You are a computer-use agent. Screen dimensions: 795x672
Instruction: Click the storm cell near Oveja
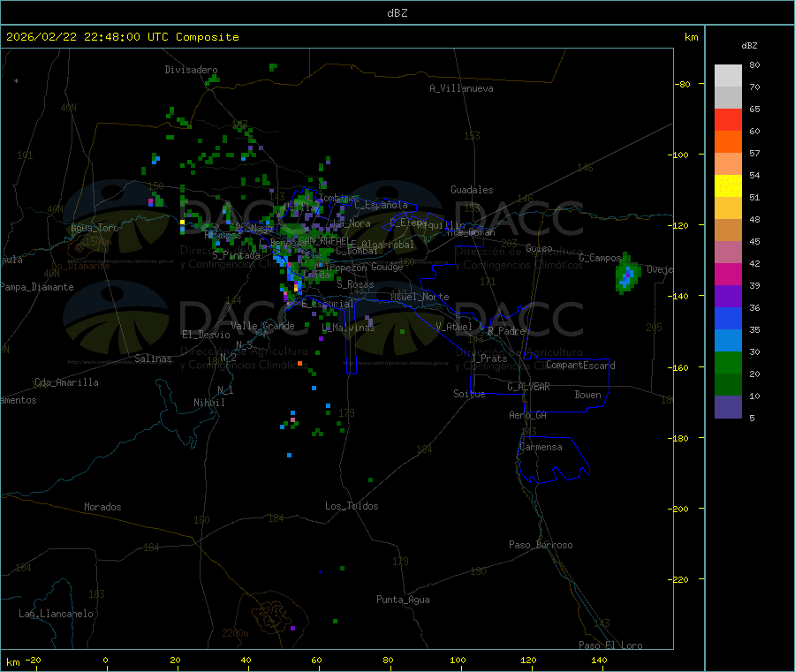click(x=626, y=276)
